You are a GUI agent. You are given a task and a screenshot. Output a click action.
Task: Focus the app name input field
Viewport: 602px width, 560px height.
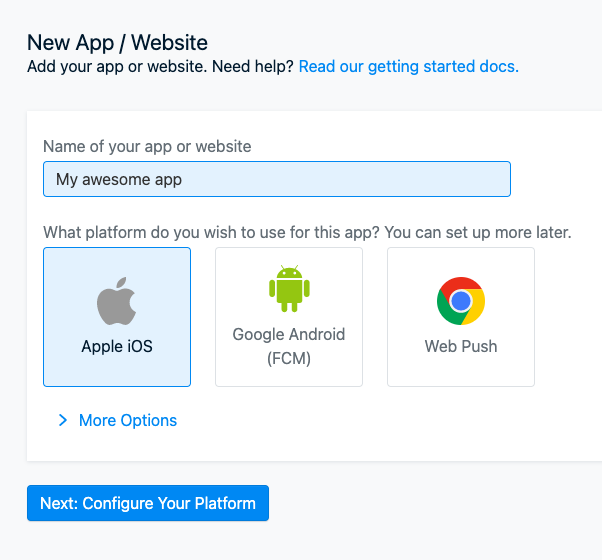click(277, 179)
